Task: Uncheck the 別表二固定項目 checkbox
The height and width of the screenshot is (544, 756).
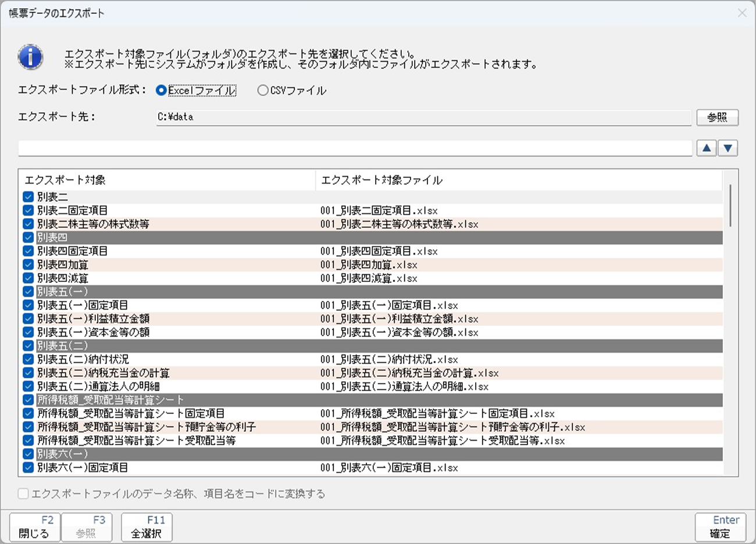Action: [28, 210]
